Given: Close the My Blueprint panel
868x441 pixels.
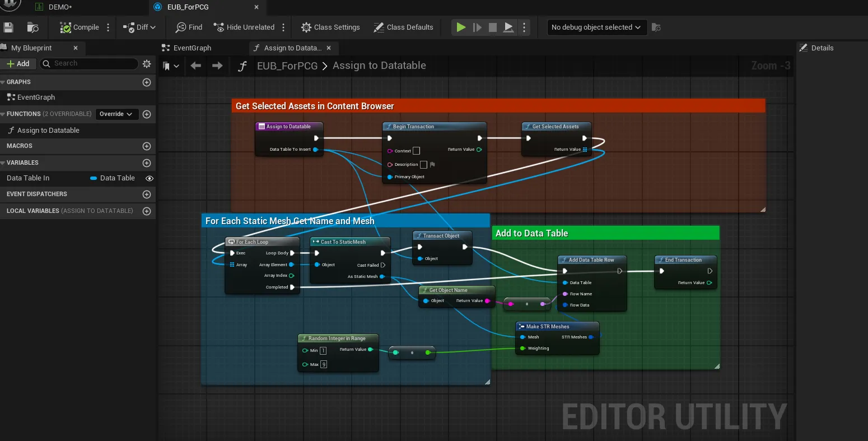Looking at the screenshot, I should (76, 48).
